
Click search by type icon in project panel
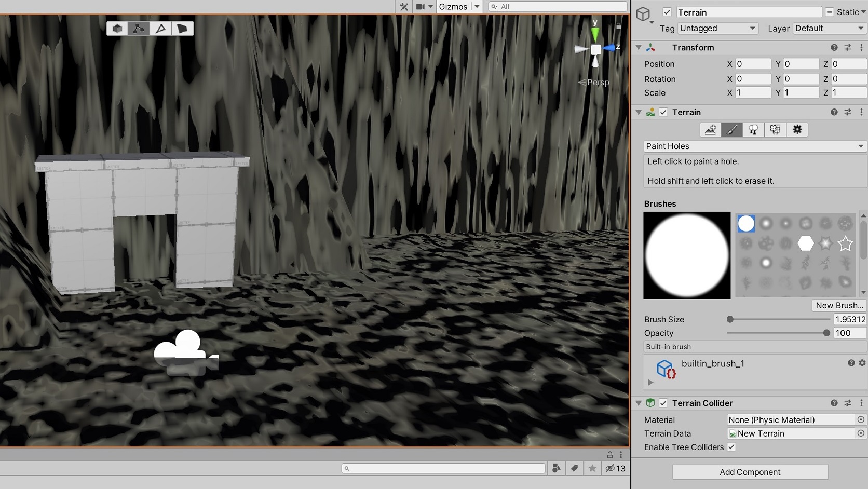point(556,468)
